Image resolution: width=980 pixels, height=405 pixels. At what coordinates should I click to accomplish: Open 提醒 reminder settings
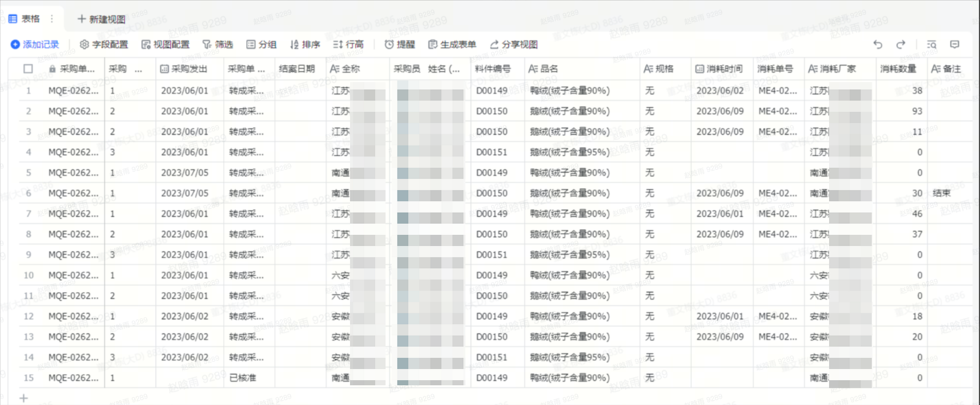(400, 44)
